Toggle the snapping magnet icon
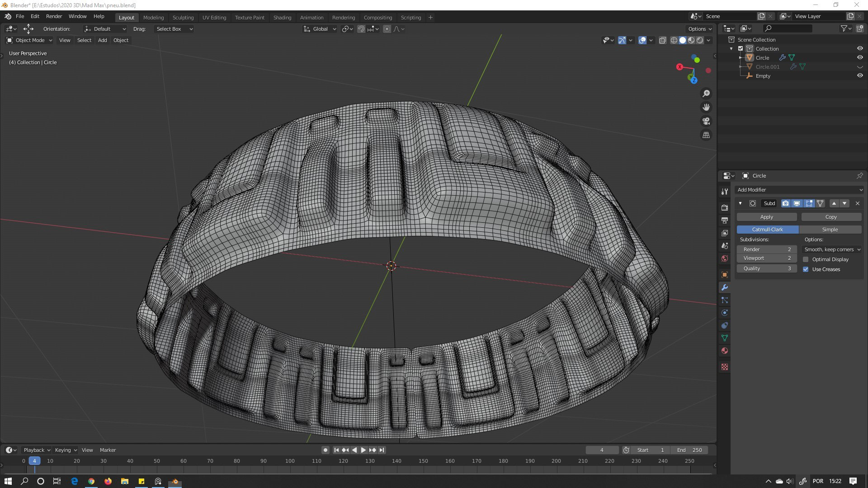Image resolution: width=868 pixels, height=488 pixels. [361, 29]
